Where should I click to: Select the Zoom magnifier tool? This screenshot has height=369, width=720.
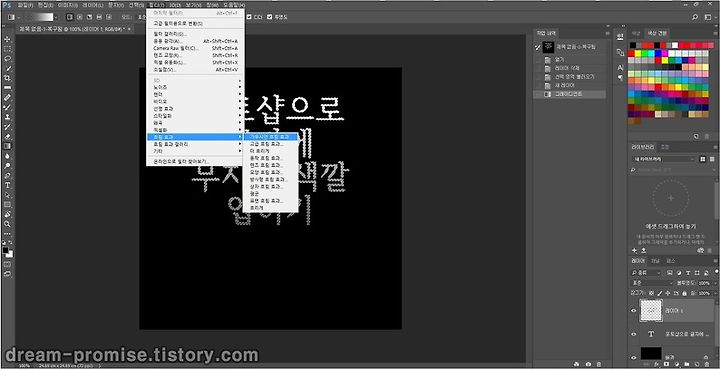[7, 224]
